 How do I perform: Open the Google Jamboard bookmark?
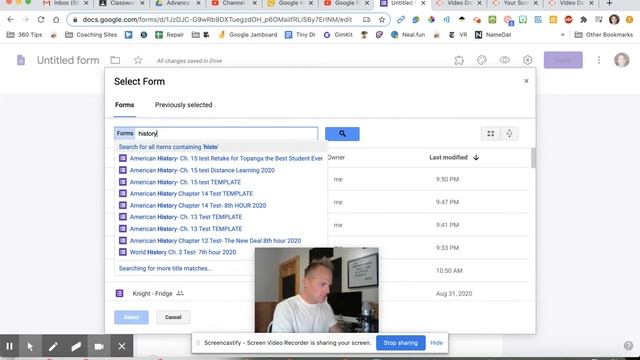pyautogui.click(x=248, y=35)
